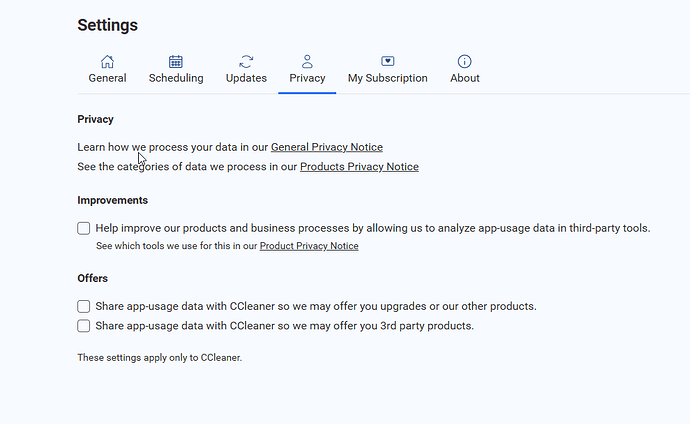The image size is (690, 424).
Task: Tick checkbox for upgrades or other products offers
Action: 84,306
